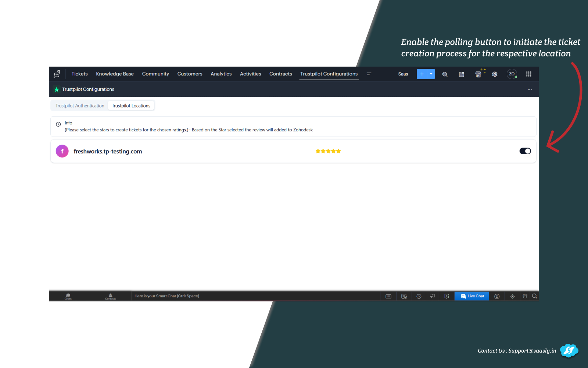
Task: Click the Smart Chat input field
Action: click(x=255, y=296)
